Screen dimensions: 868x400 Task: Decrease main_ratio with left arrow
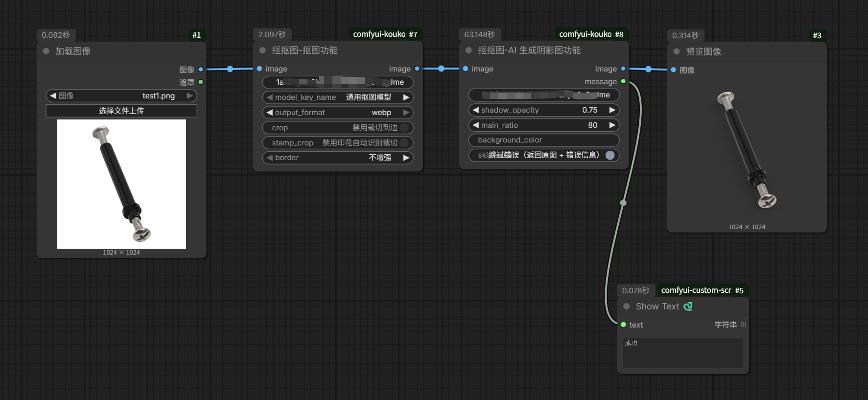click(475, 125)
